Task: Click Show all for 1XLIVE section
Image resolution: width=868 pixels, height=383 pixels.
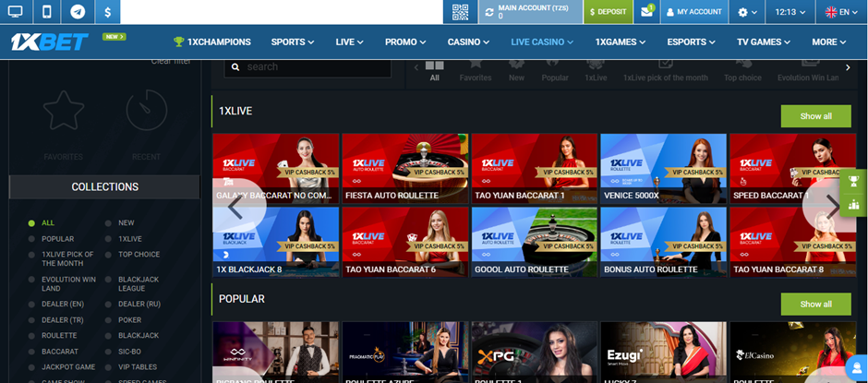Action: [x=816, y=116]
